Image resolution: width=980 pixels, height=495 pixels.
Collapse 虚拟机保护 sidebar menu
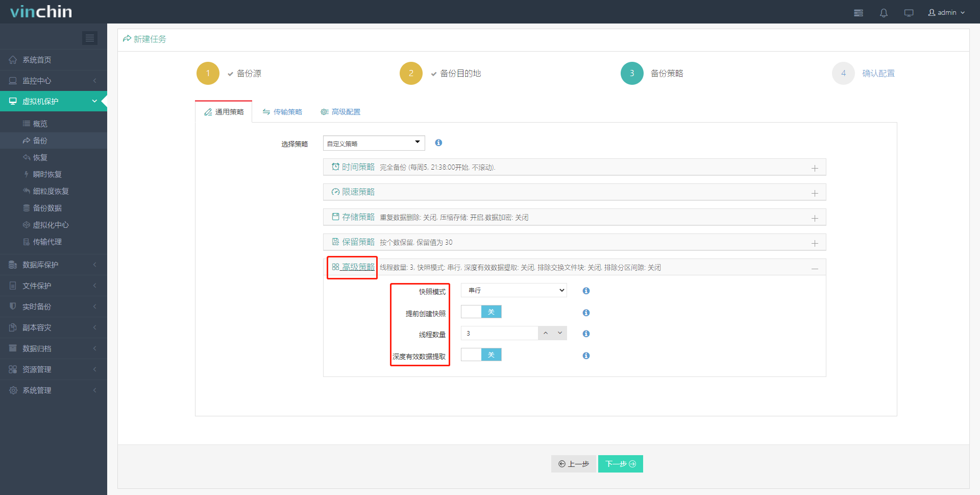click(x=54, y=101)
